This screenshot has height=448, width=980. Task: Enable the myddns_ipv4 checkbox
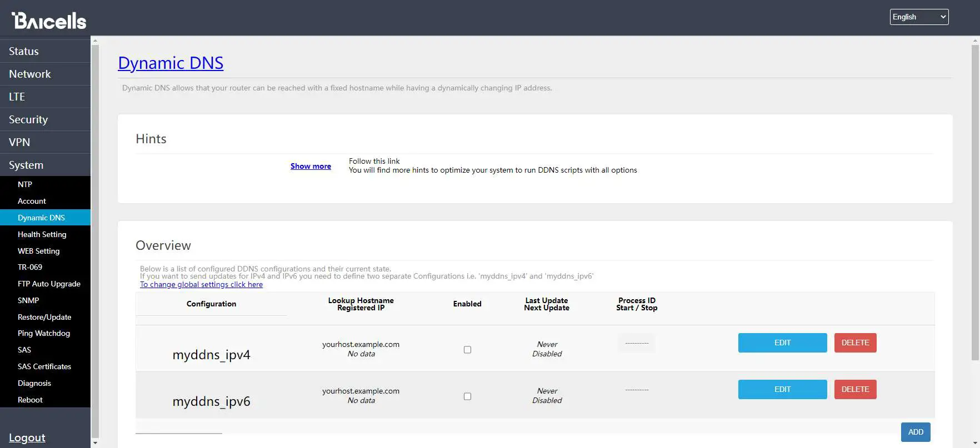[467, 350]
